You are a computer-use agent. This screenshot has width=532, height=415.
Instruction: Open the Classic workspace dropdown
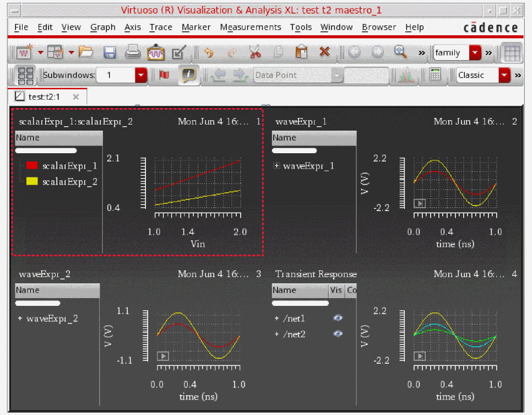click(x=504, y=75)
